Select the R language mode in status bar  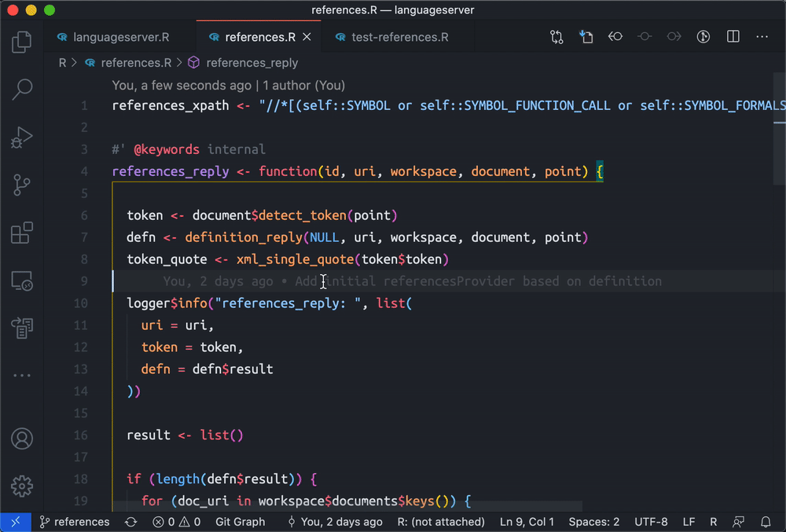tap(713, 522)
